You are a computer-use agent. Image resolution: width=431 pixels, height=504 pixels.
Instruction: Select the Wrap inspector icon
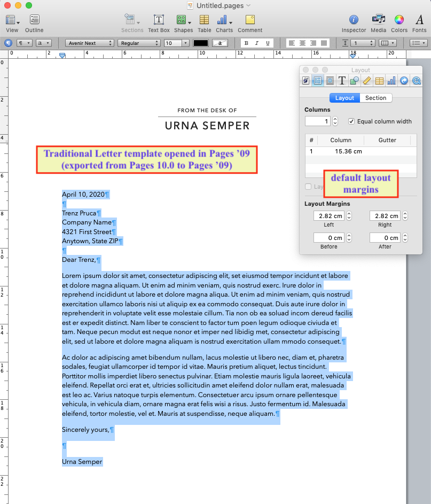pyautogui.click(x=330, y=81)
